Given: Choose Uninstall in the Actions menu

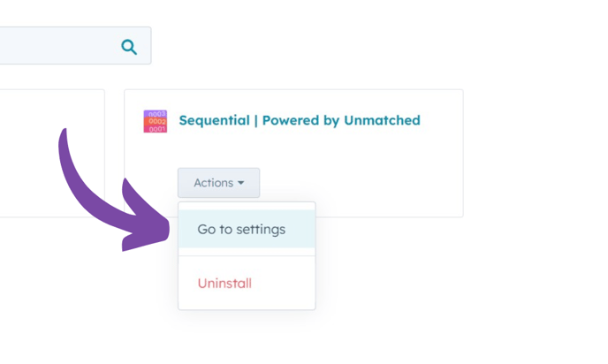Looking at the screenshot, I should [x=224, y=284].
